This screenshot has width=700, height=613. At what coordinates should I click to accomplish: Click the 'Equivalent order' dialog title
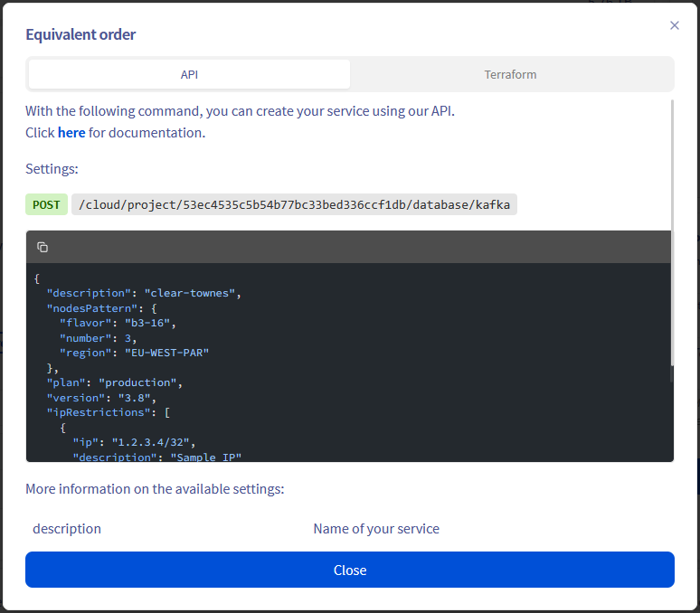[80, 34]
